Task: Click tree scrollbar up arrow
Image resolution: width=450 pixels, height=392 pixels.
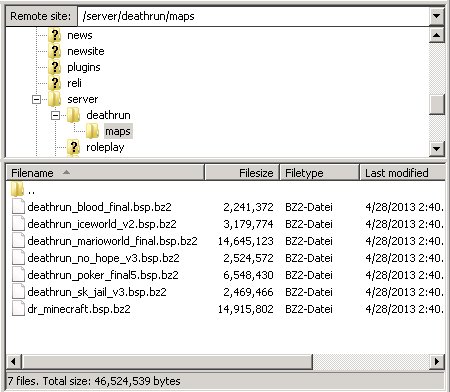Action: (x=436, y=35)
